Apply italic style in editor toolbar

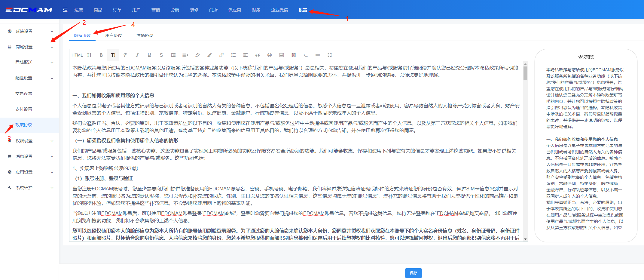pyautogui.click(x=137, y=55)
